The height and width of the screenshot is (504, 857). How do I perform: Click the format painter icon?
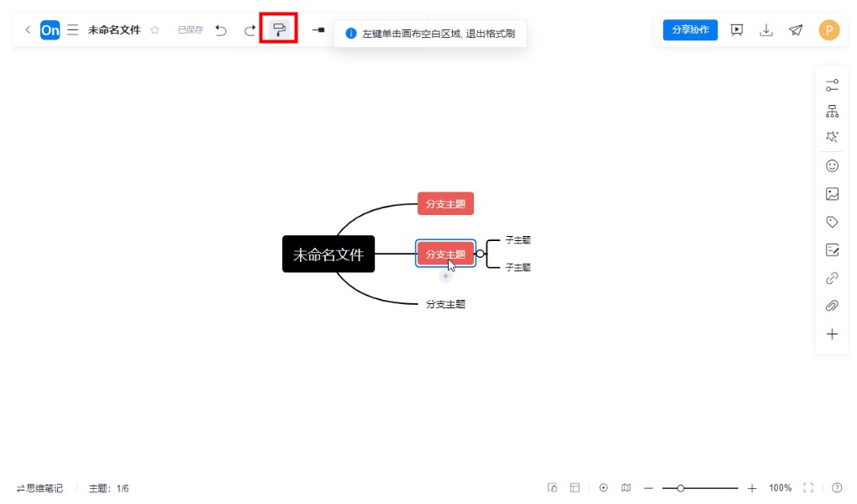(x=279, y=30)
